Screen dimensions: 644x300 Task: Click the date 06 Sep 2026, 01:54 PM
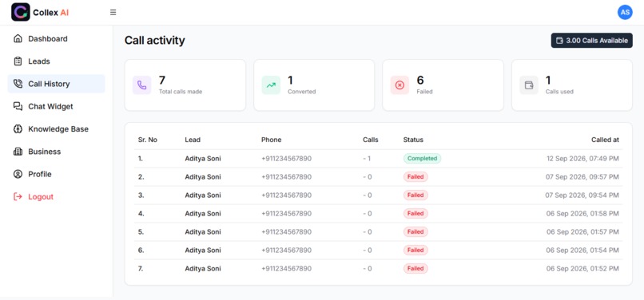(582, 250)
